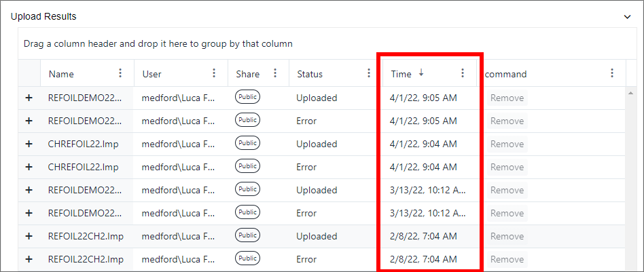The width and height of the screenshot is (644, 272).
Task: Remove the first REFOILDEMO22 uploaded entry
Action: pos(507,98)
